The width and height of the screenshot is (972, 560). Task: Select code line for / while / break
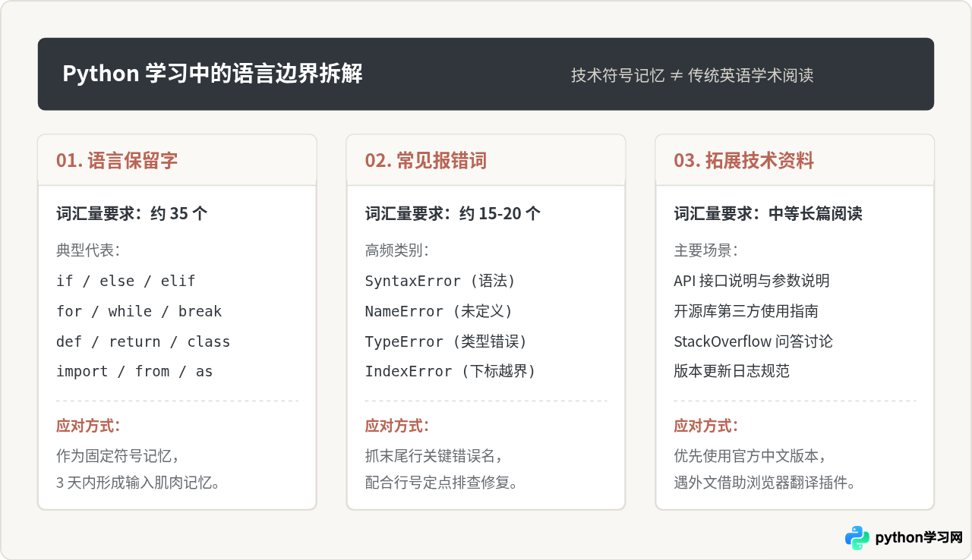coord(139,311)
